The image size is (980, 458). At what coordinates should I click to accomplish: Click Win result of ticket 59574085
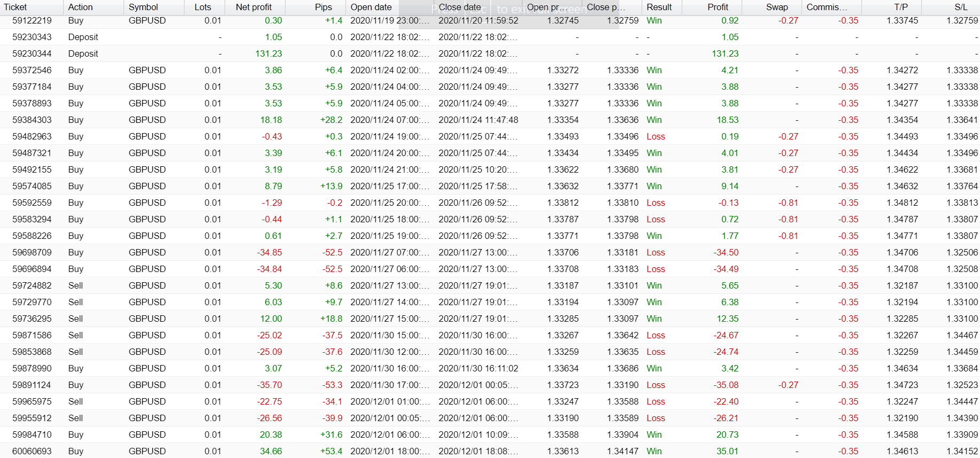pyautogui.click(x=654, y=186)
